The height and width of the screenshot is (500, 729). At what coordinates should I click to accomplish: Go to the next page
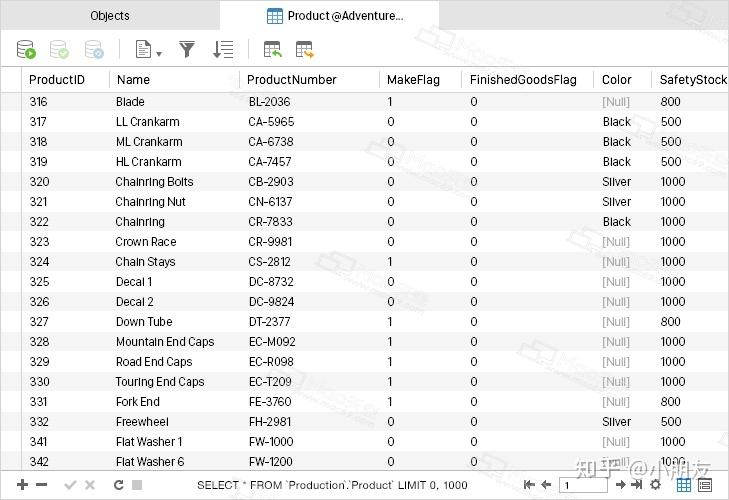(x=621, y=485)
